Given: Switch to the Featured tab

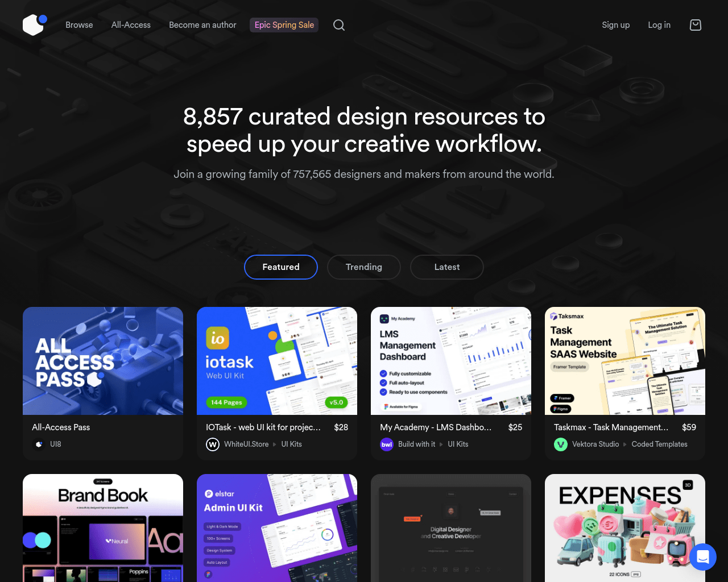Looking at the screenshot, I should 281,267.
